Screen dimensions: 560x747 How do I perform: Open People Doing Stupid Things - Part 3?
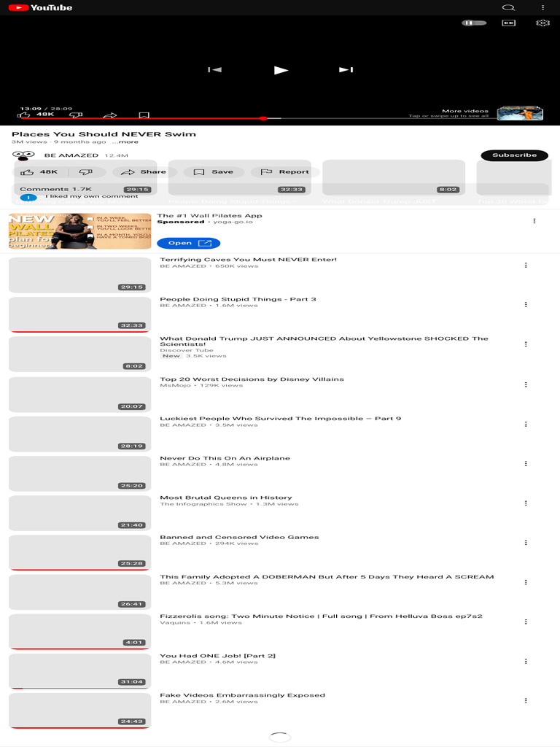[238, 299]
